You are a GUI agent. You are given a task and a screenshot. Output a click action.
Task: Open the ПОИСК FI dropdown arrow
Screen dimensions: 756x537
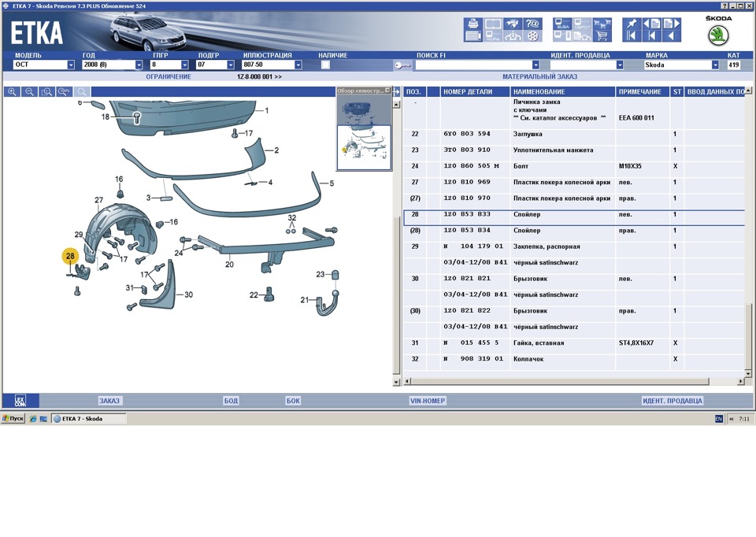(x=535, y=65)
